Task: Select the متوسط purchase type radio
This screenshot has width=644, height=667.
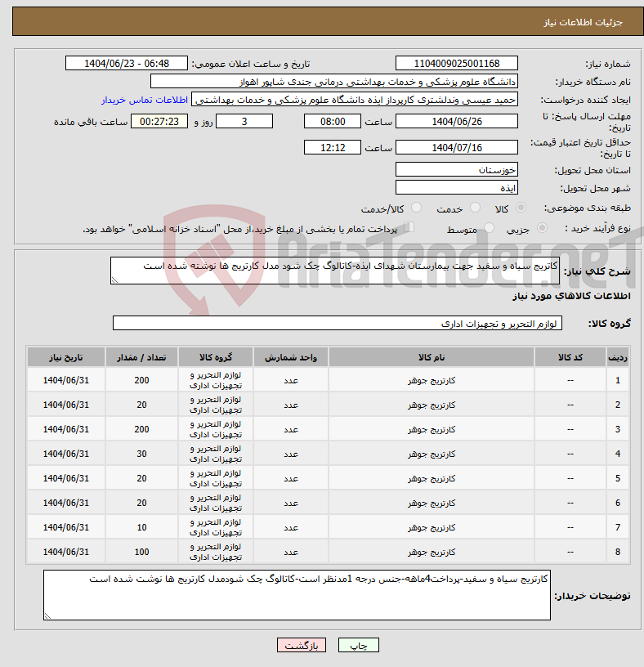Action: coord(490,228)
